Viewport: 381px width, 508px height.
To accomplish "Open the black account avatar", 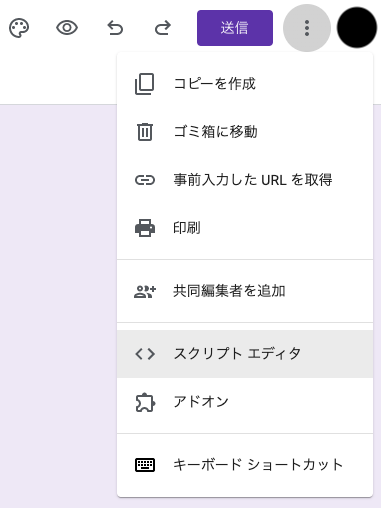I will click(x=357, y=28).
